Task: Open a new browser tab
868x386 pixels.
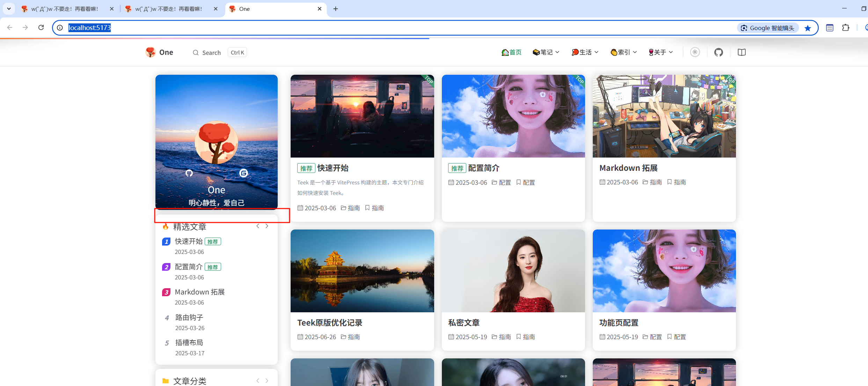Action: [336, 9]
